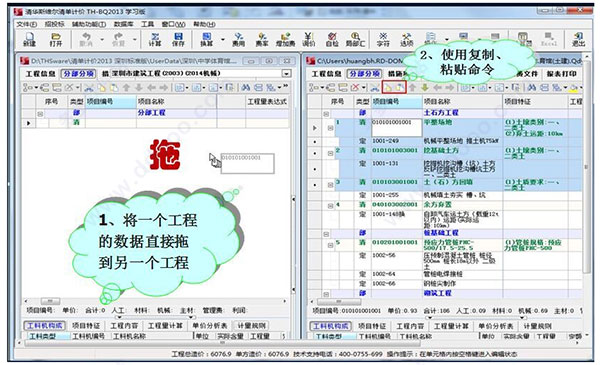
Task: Click the 自检 self-check toolbar icon
Action: point(332,39)
